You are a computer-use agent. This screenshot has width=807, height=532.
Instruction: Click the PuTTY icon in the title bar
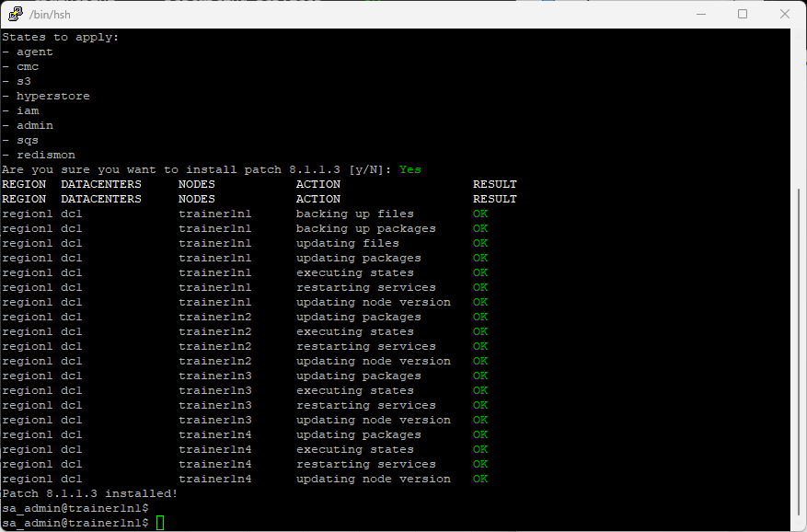click(15, 14)
